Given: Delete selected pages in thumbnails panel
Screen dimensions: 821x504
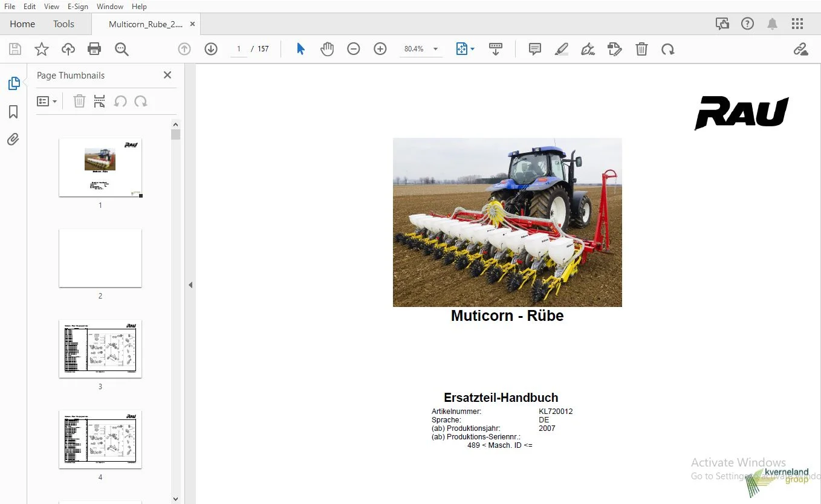Looking at the screenshot, I should tap(79, 102).
